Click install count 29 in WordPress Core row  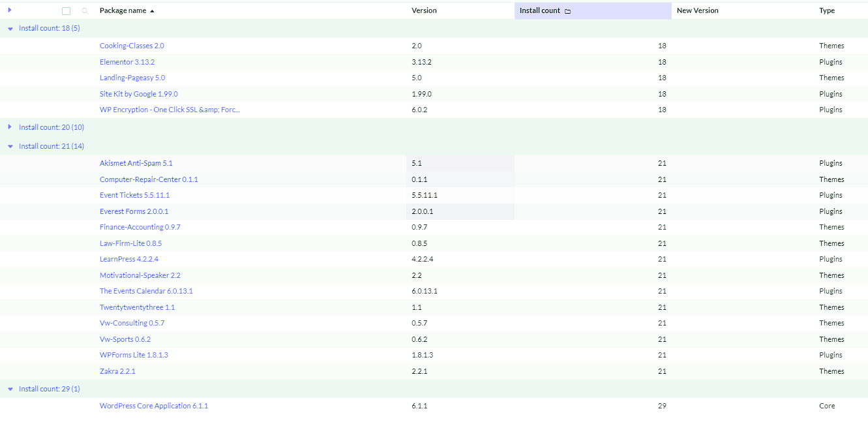click(662, 406)
